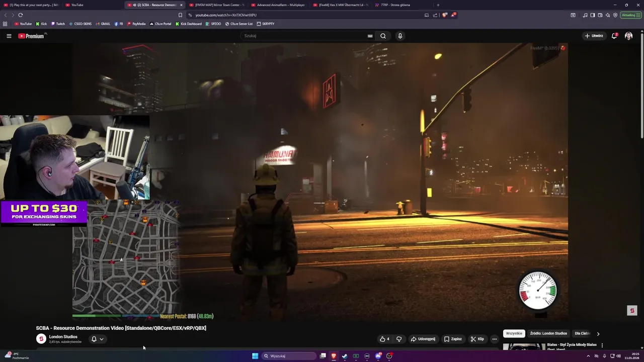Open Brave Wallet icon
Image resolution: width=644 pixels, height=362 pixels.
(x=600, y=15)
